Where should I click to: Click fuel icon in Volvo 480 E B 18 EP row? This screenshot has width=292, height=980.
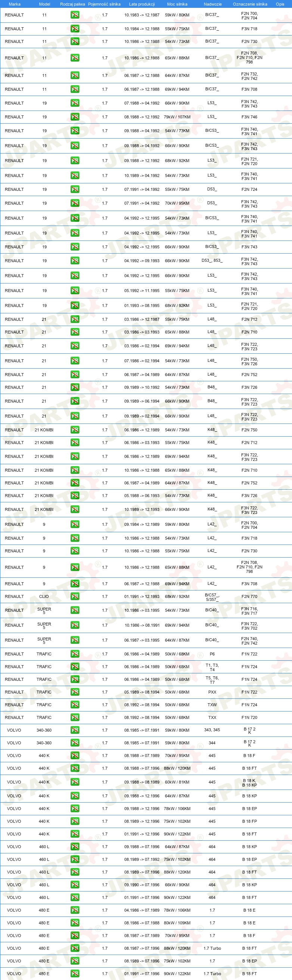point(75,961)
